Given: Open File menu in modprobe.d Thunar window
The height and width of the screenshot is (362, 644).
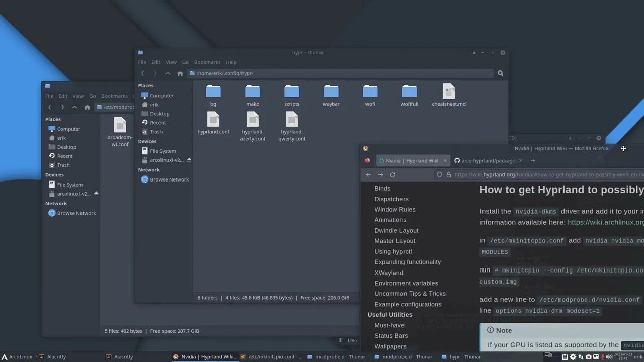Looking at the screenshot, I should point(49,96).
